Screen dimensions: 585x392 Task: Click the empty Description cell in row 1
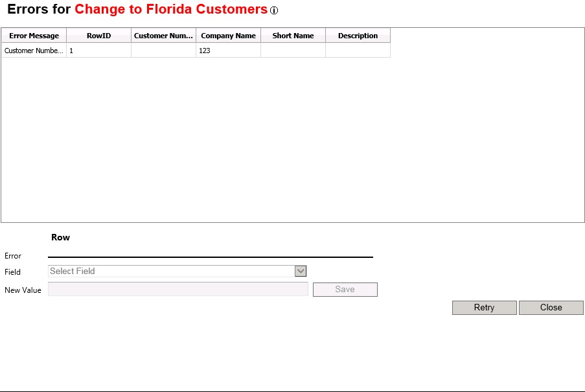[x=358, y=51]
